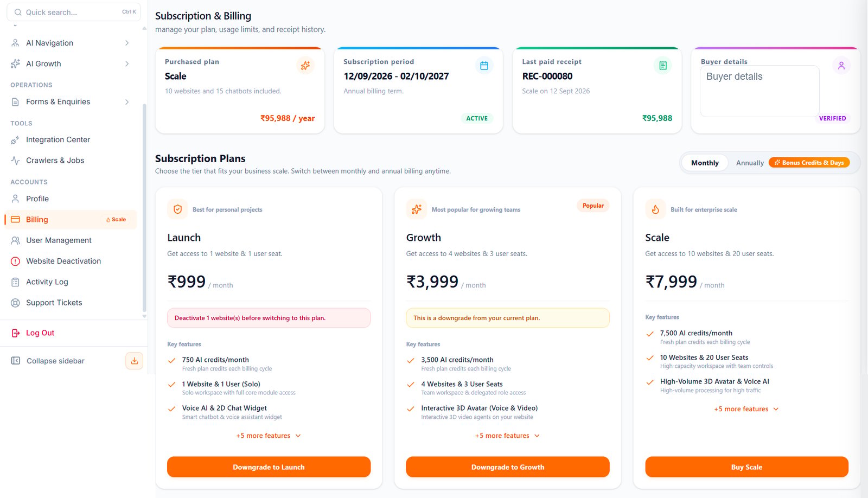
Task: Open Activity Log from the sidebar
Action: pyautogui.click(x=71, y=282)
